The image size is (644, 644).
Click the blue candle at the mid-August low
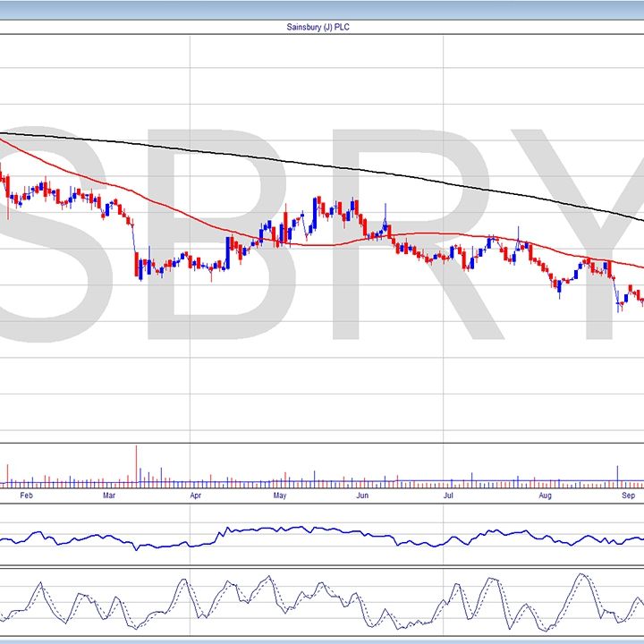[559, 287]
